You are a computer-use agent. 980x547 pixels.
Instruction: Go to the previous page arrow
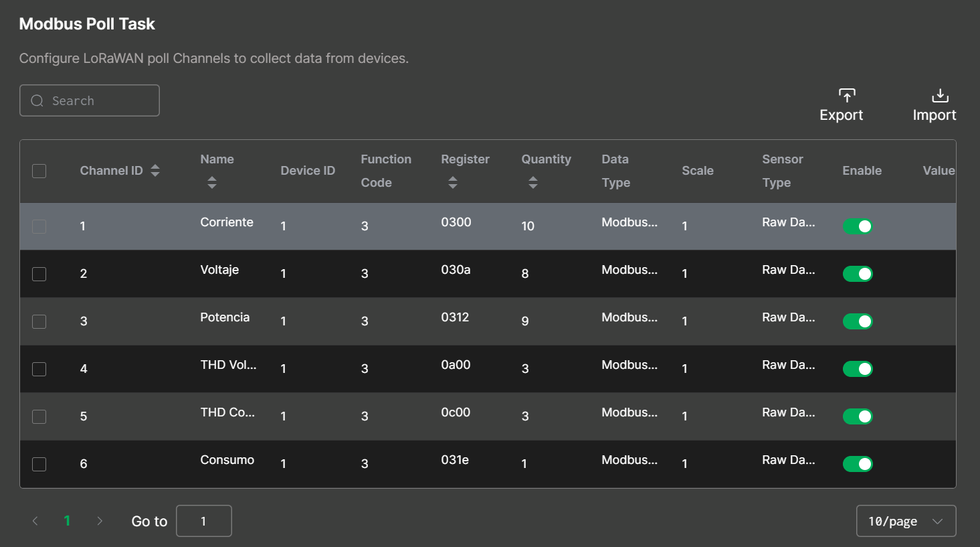35,521
